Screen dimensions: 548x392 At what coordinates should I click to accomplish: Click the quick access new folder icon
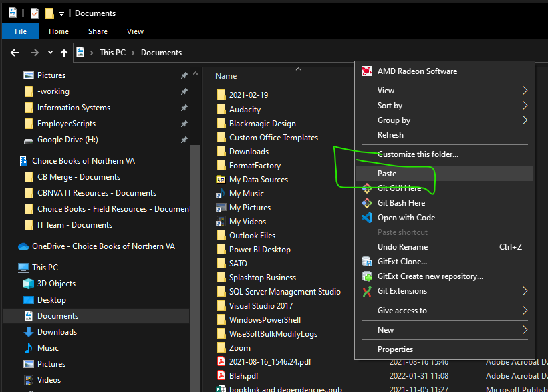pos(49,13)
